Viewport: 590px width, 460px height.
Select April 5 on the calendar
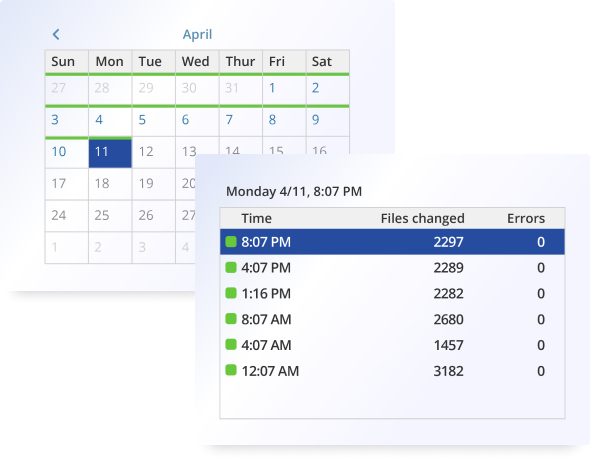point(154,120)
